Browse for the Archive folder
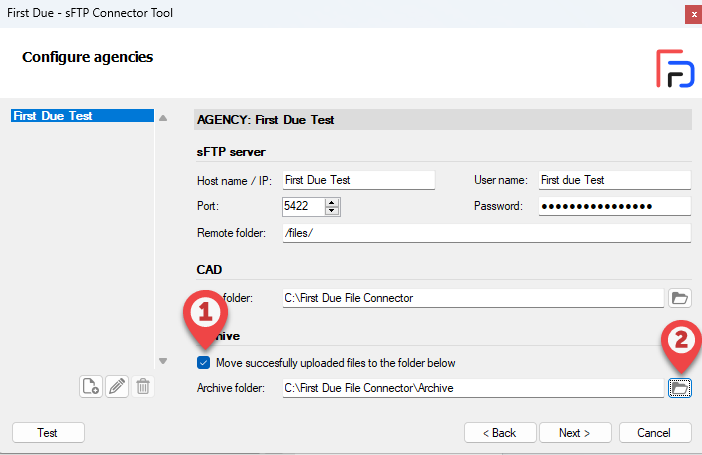 click(680, 388)
